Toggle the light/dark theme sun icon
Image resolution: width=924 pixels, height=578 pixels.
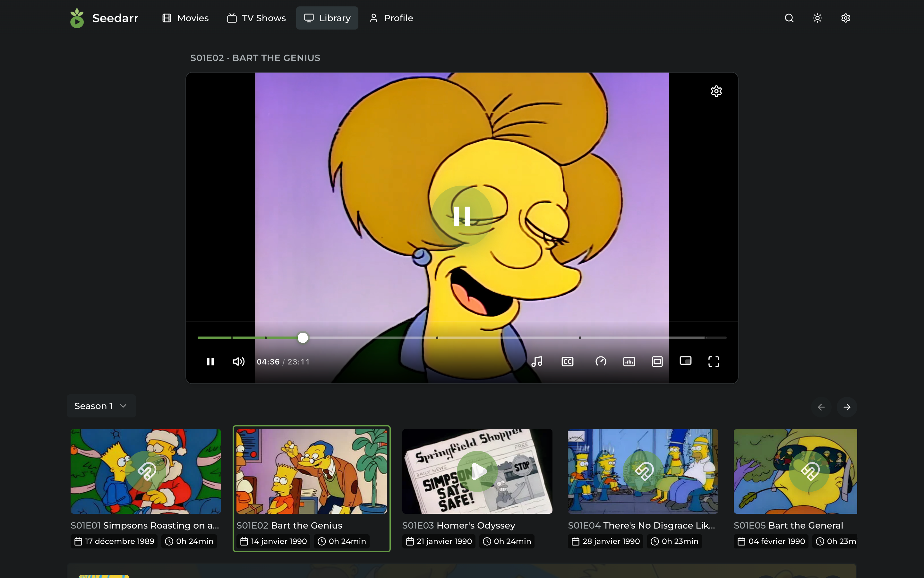pyautogui.click(x=817, y=18)
